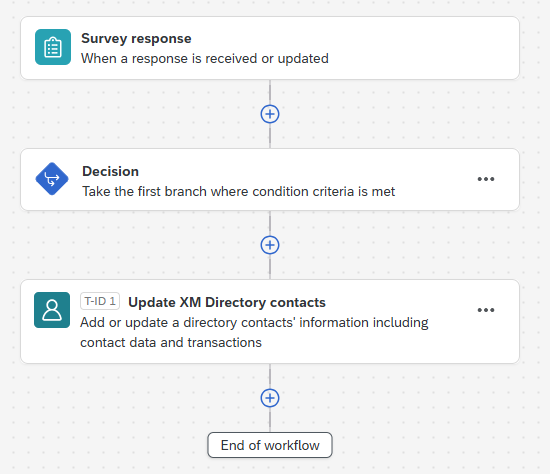Image resolution: width=550 pixels, height=474 pixels.
Task: Add a step before End of workflow
Action: pyautogui.click(x=270, y=398)
